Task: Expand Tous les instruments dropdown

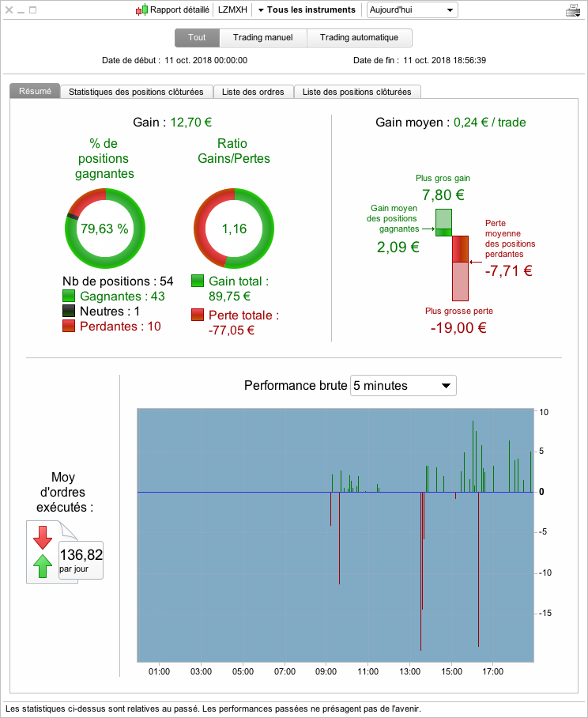Action: pyautogui.click(x=307, y=10)
